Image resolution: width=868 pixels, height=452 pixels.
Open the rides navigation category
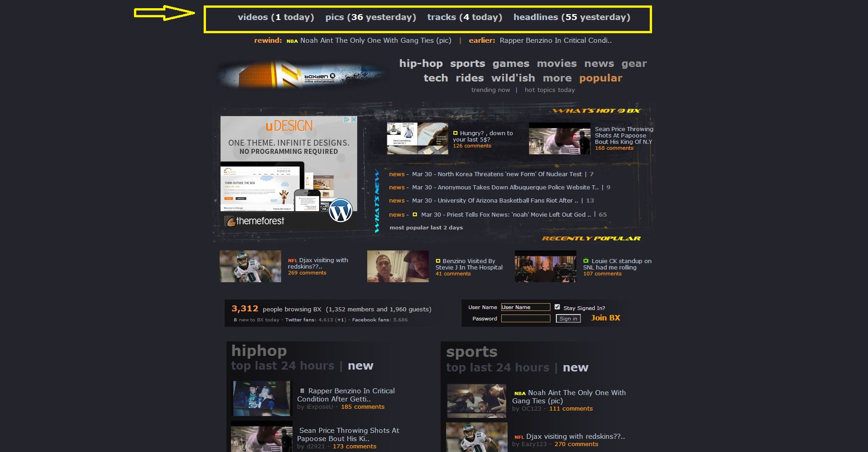[x=470, y=78]
